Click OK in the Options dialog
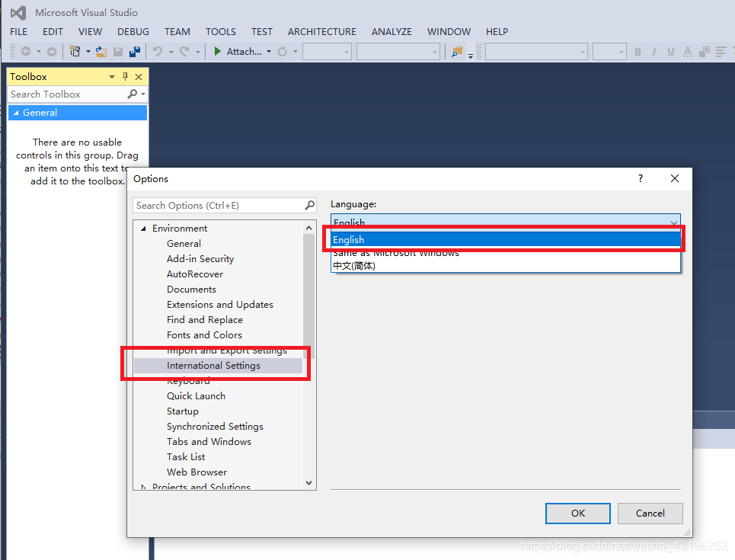The height and width of the screenshot is (560, 735). 578,513
